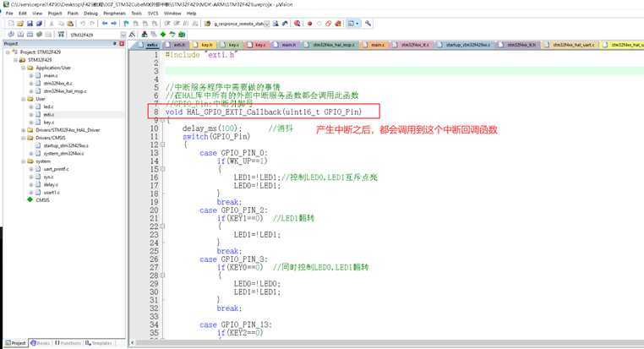This screenshot has height=349, width=644.
Task: Switch to the key.h editor tab
Action: [x=204, y=44]
